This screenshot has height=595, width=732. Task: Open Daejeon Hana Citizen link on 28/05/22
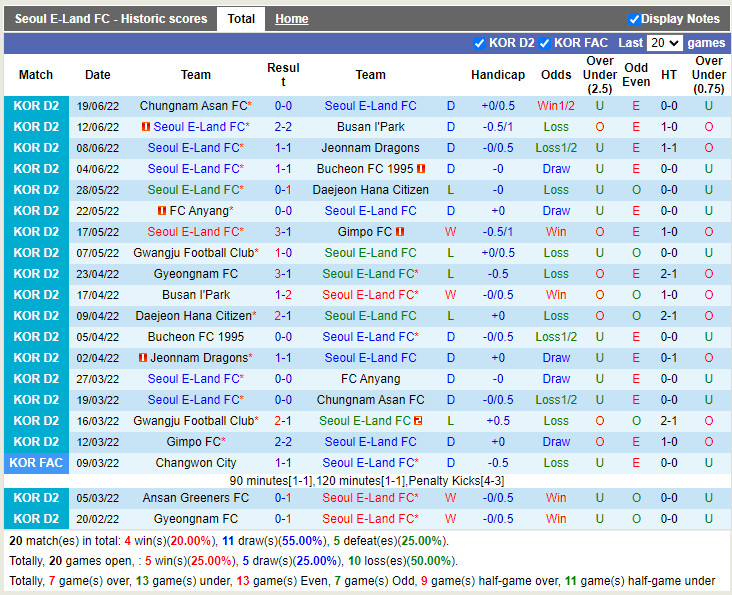click(370, 190)
